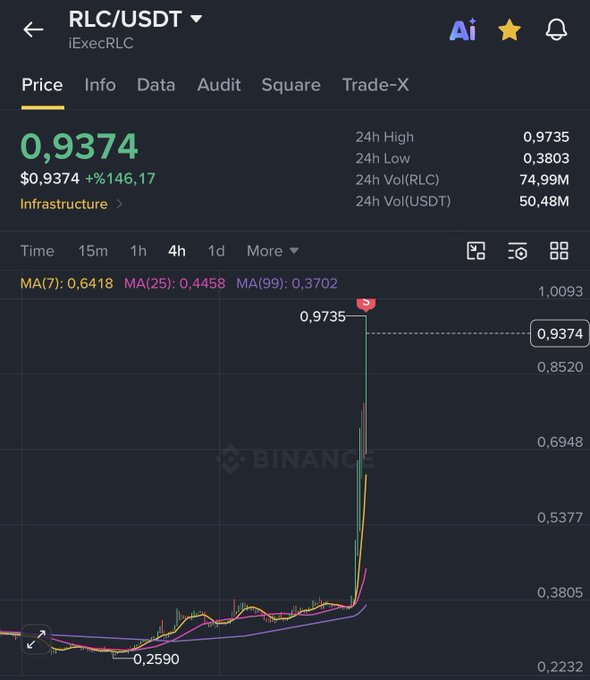
Task: Select the 4h chart interval
Action: pos(177,251)
